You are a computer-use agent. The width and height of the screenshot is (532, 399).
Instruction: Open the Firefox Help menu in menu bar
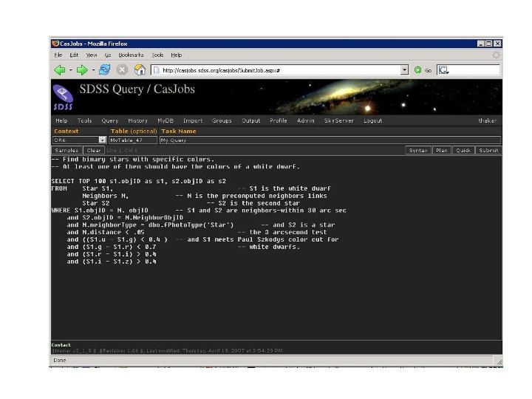[176, 55]
